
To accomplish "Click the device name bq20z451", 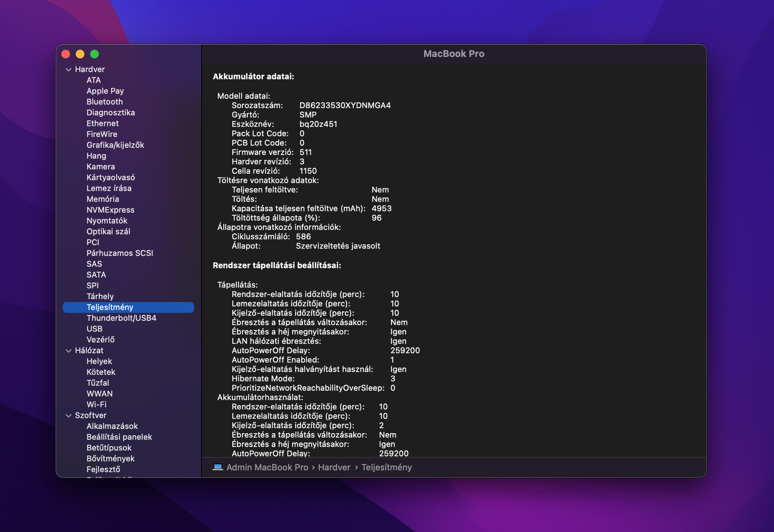I will pyautogui.click(x=318, y=124).
